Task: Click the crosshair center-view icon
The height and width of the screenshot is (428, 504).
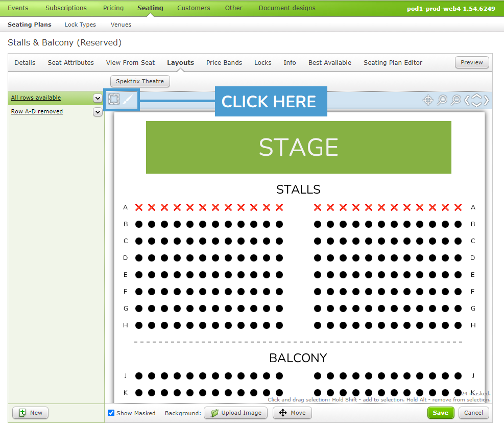Action: [x=428, y=100]
